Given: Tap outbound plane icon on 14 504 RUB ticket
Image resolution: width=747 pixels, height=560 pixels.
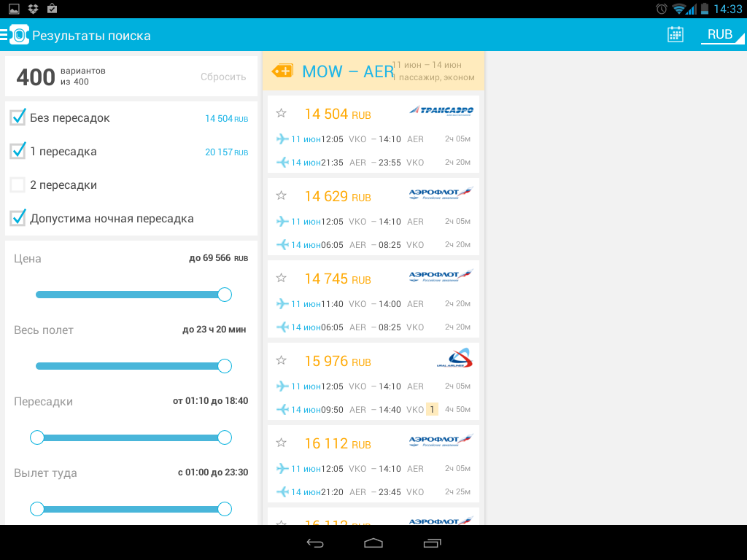Looking at the screenshot, I should pos(282,139).
